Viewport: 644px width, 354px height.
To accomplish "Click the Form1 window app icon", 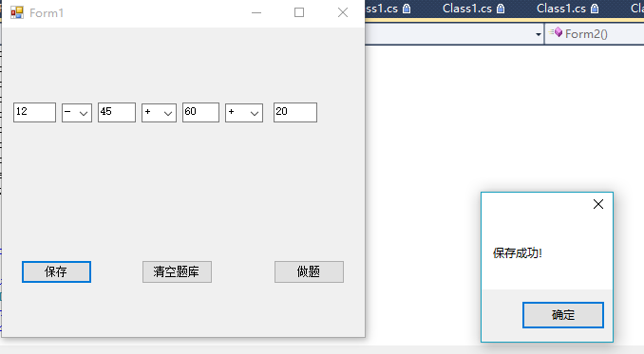I will coord(17,12).
